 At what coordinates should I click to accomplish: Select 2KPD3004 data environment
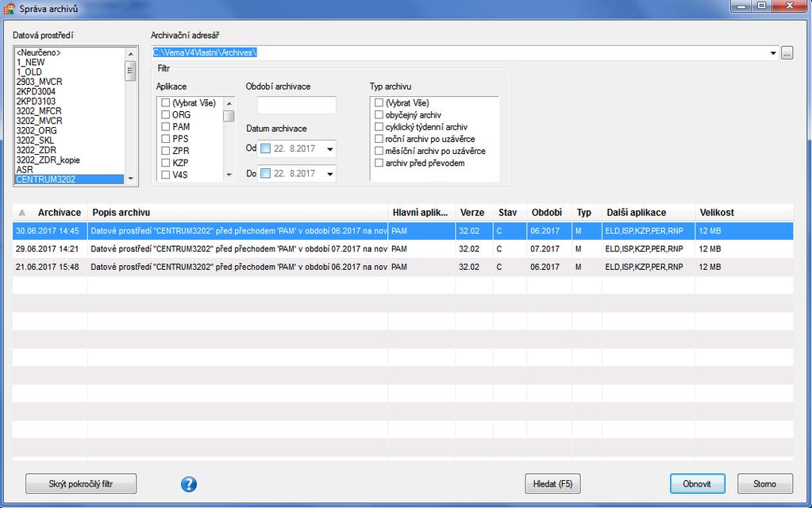click(x=69, y=91)
